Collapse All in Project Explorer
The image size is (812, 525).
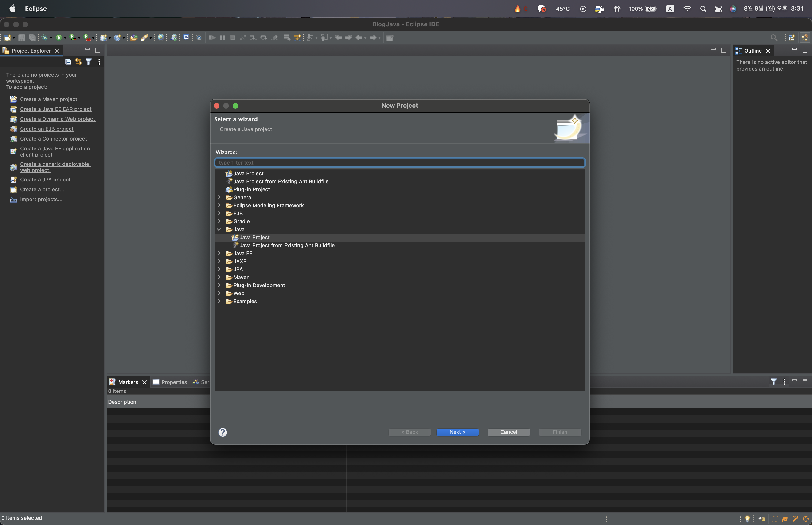coord(68,62)
